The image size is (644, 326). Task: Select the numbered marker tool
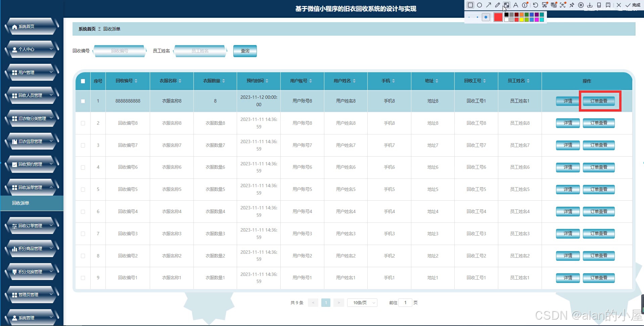click(525, 5)
